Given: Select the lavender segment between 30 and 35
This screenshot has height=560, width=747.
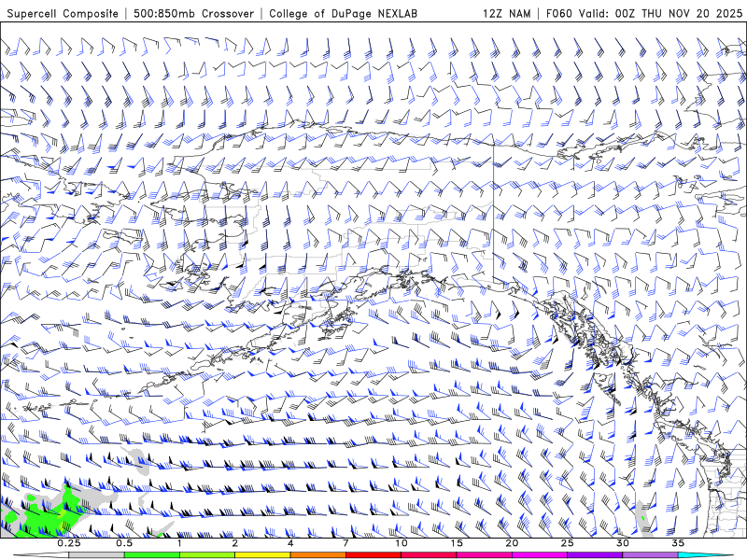Looking at the screenshot, I should pyautogui.click(x=650, y=555).
